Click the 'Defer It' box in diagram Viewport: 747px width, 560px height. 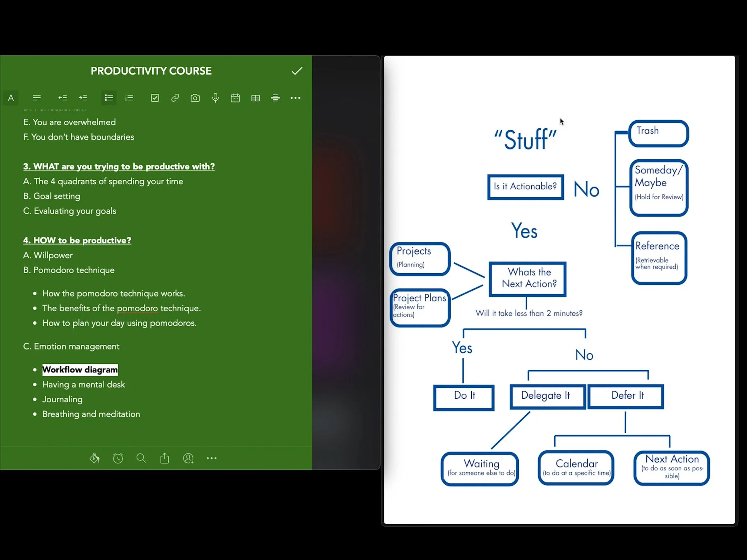point(626,397)
